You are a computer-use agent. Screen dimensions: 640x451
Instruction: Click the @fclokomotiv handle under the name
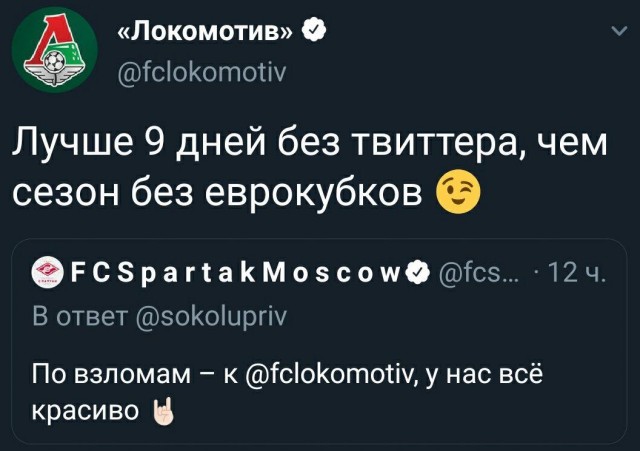pyautogui.click(x=202, y=73)
